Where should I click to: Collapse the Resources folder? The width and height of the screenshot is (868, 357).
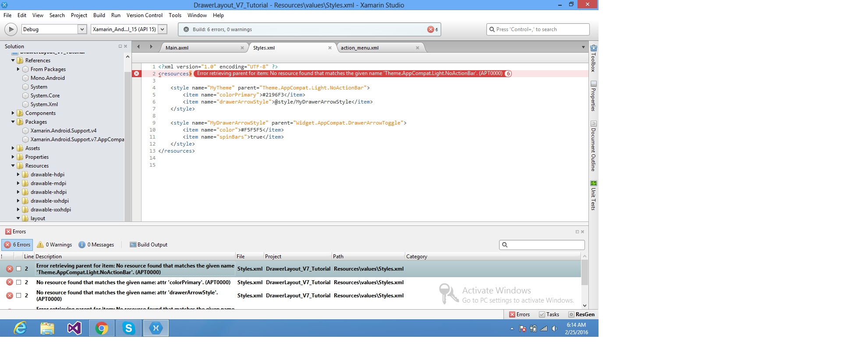pyautogui.click(x=13, y=166)
